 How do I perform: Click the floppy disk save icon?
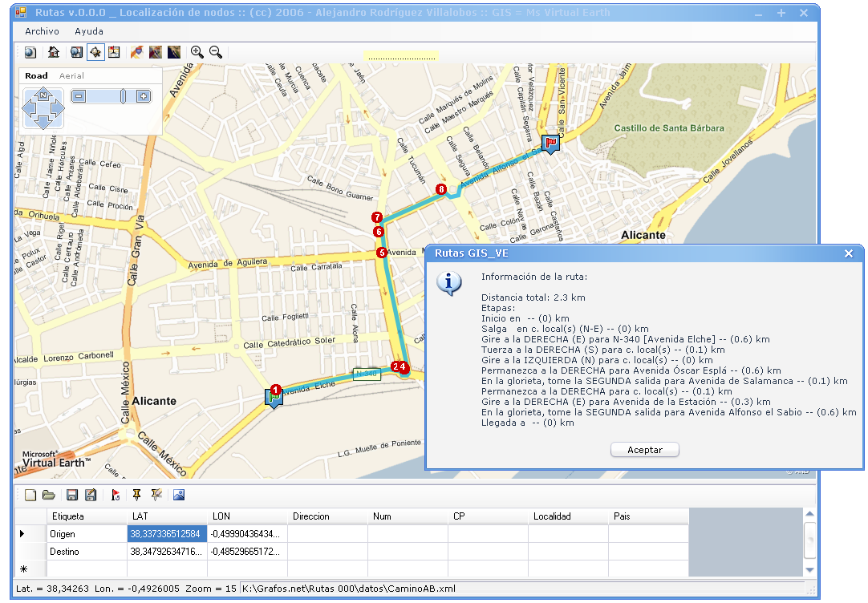(72, 496)
